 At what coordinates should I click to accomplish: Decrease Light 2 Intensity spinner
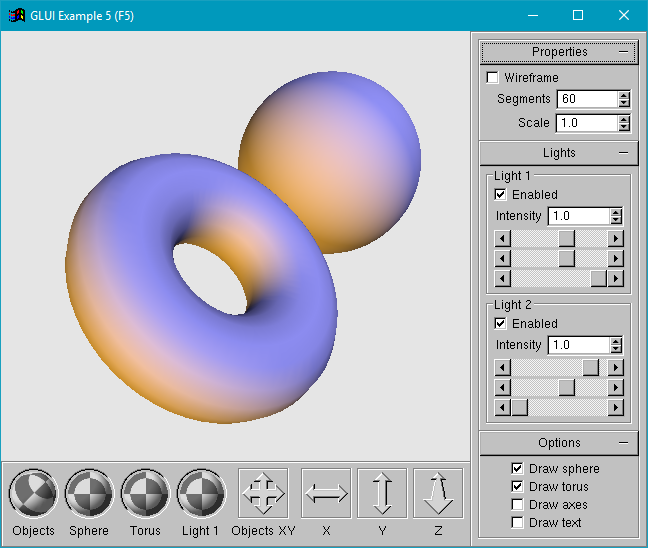coord(616,349)
